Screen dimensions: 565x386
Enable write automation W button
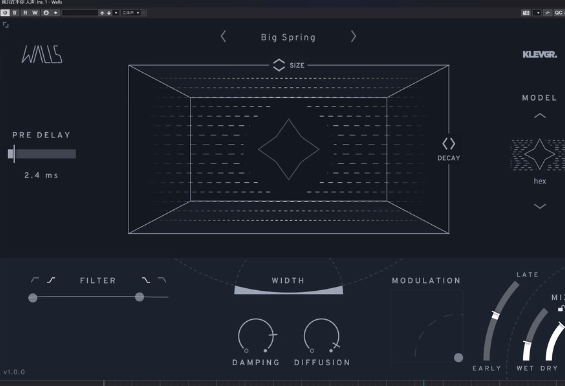pyautogui.click(x=35, y=13)
